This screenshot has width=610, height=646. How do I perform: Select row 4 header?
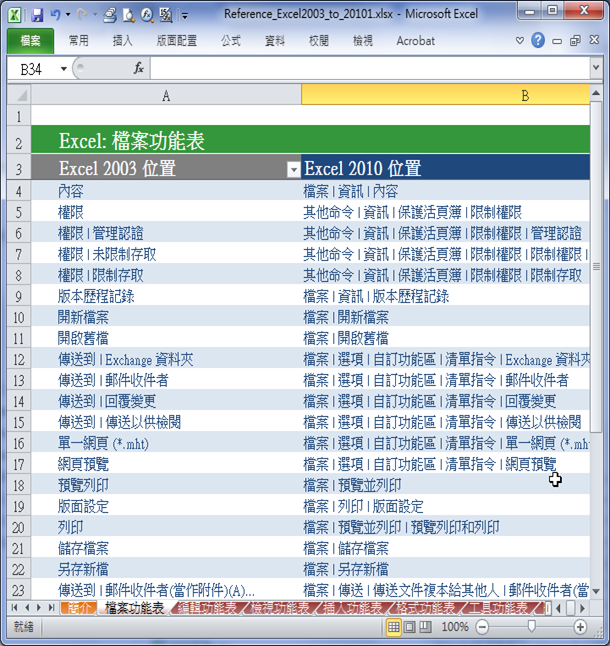(19, 191)
